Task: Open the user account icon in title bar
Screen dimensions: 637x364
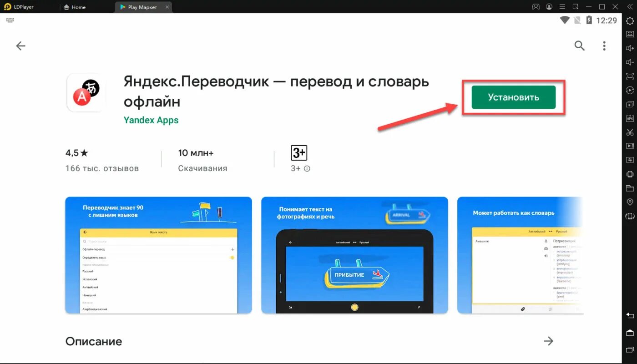Action: click(549, 7)
